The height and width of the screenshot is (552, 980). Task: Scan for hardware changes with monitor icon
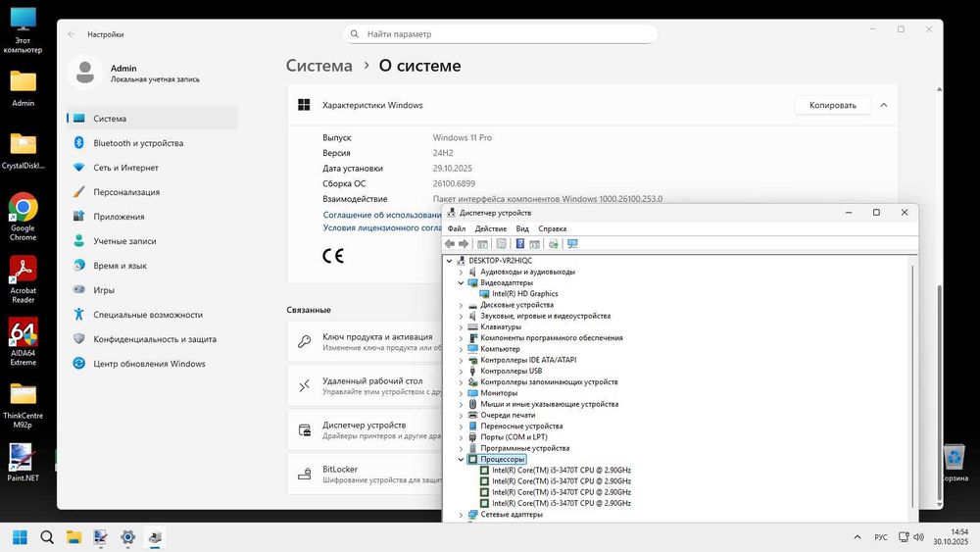572,244
